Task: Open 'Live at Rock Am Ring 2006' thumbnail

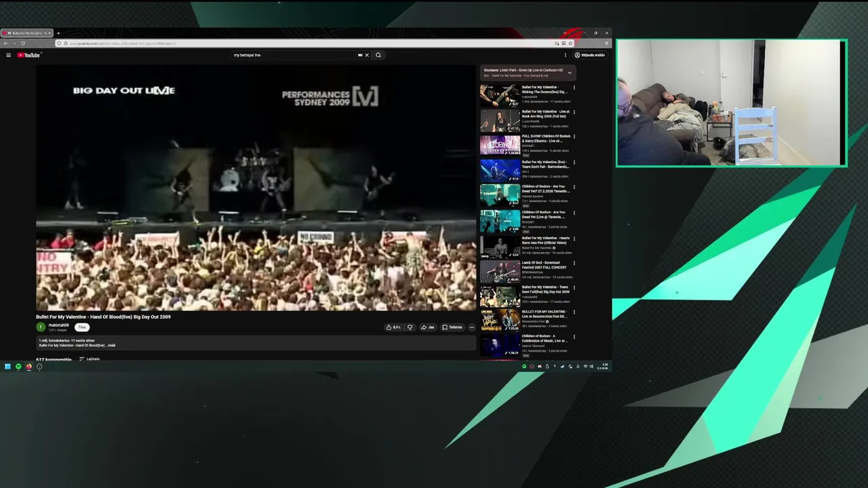Action: [500, 121]
